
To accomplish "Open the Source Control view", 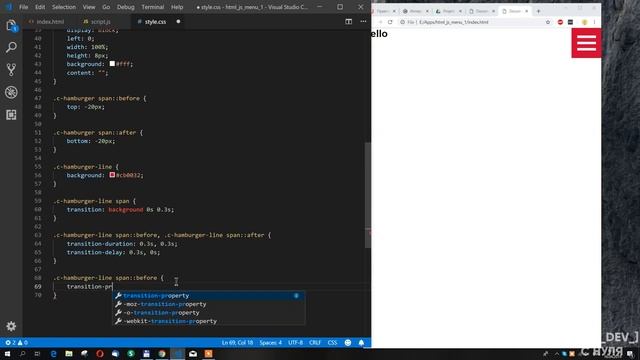I will click(11, 70).
